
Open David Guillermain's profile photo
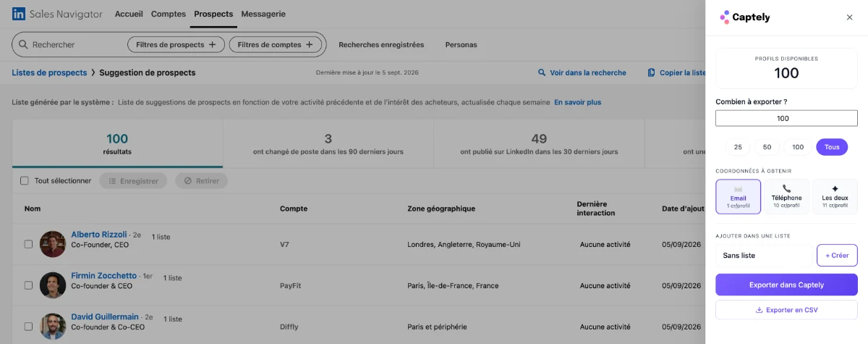click(x=53, y=327)
